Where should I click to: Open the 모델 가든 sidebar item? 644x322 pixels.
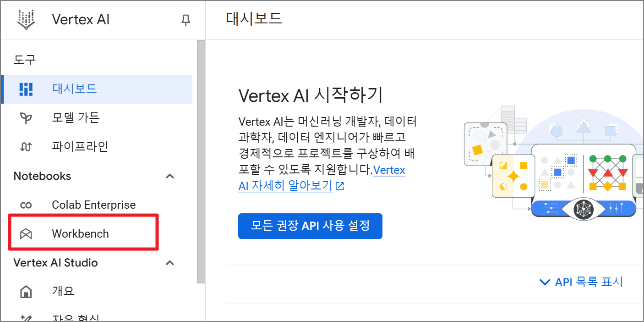coord(97,118)
